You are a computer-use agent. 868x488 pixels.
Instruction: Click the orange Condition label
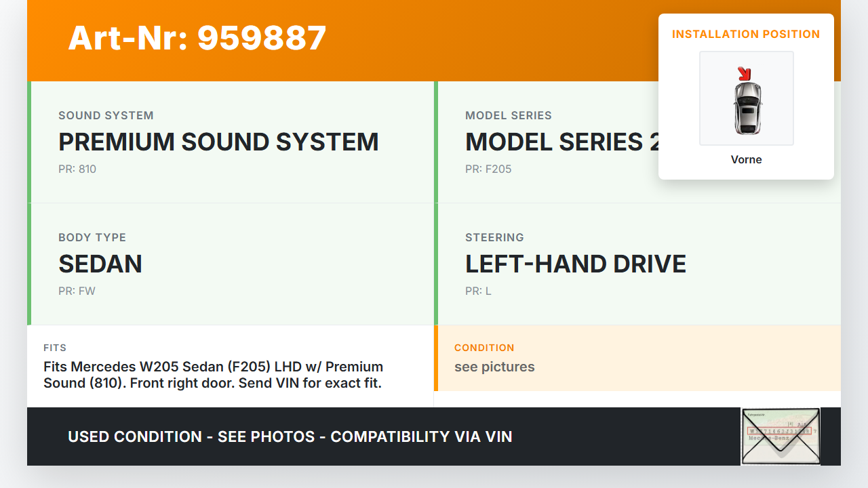pos(484,348)
